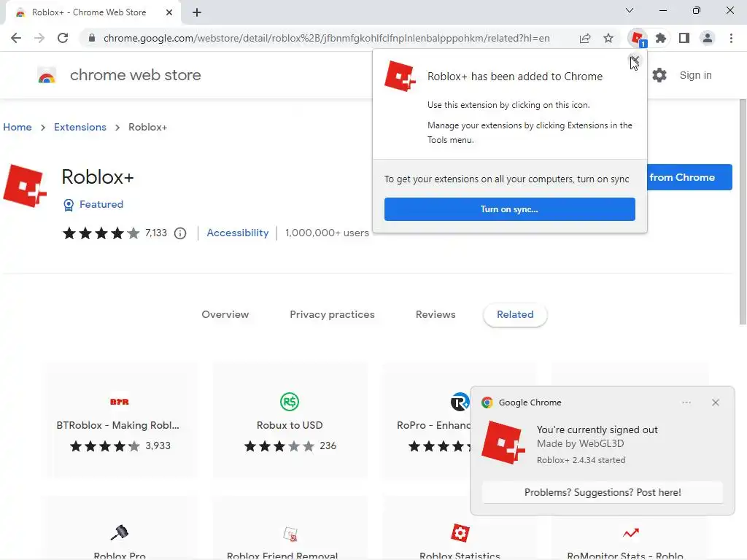Reload the current page
This screenshot has height=560, width=747.
coord(63,38)
